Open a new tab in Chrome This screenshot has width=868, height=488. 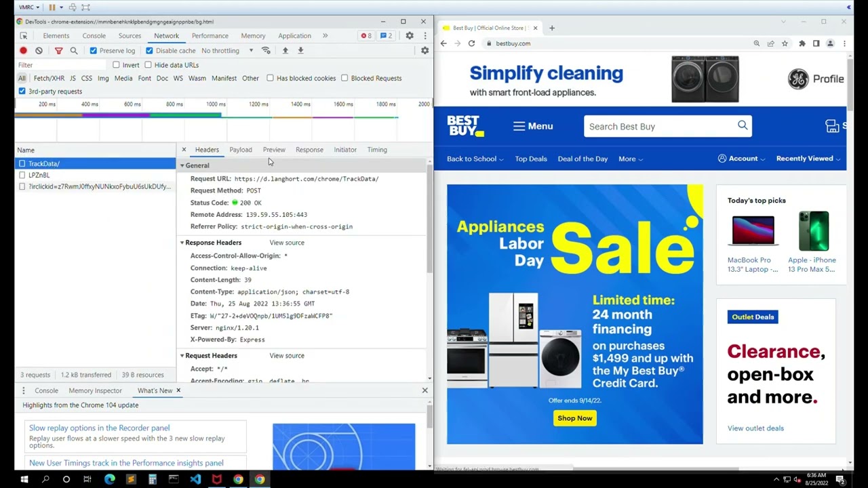(552, 28)
